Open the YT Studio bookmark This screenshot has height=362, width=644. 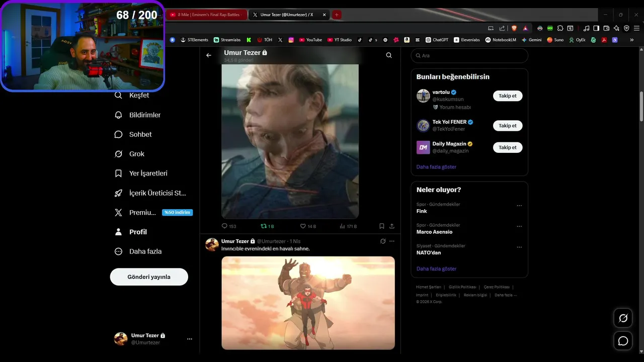pos(340,40)
